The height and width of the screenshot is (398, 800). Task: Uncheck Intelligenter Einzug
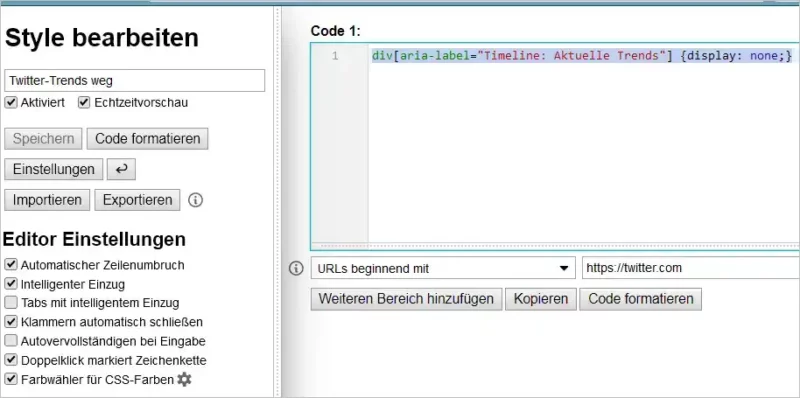[10, 284]
